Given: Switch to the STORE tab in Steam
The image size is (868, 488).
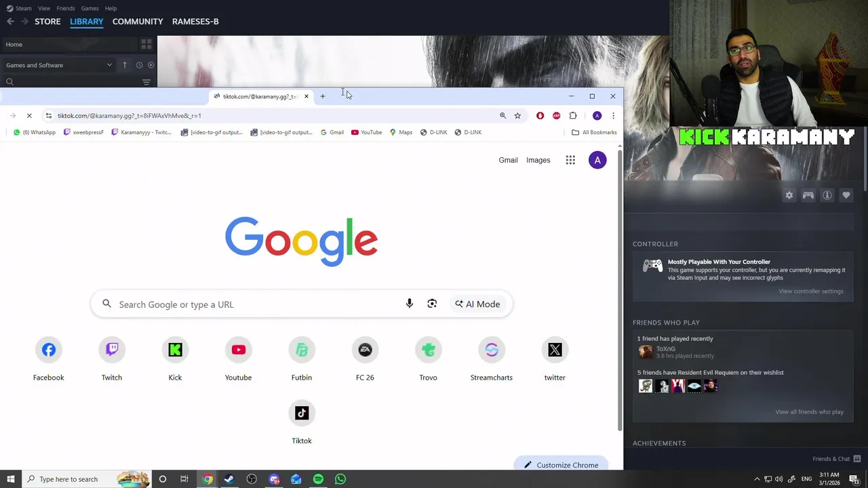Looking at the screenshot, I should pyautogui.click(x=47, y=22).
